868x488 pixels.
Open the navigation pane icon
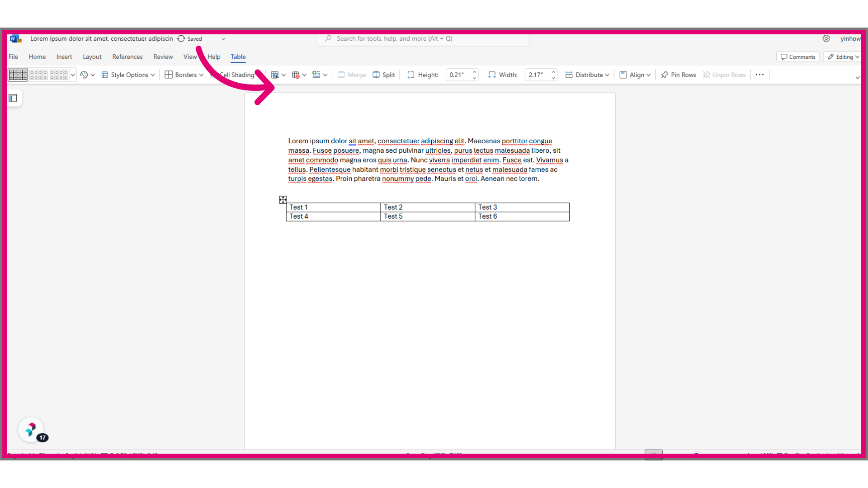pyautogui.click(x=13, y=98)
